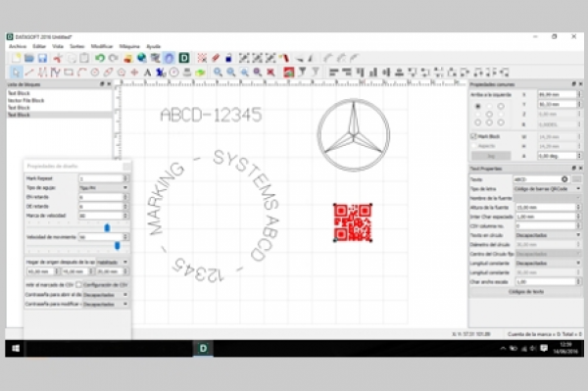
Task: Close the Lista de bloques panel
Action: (x=109, y=84)
